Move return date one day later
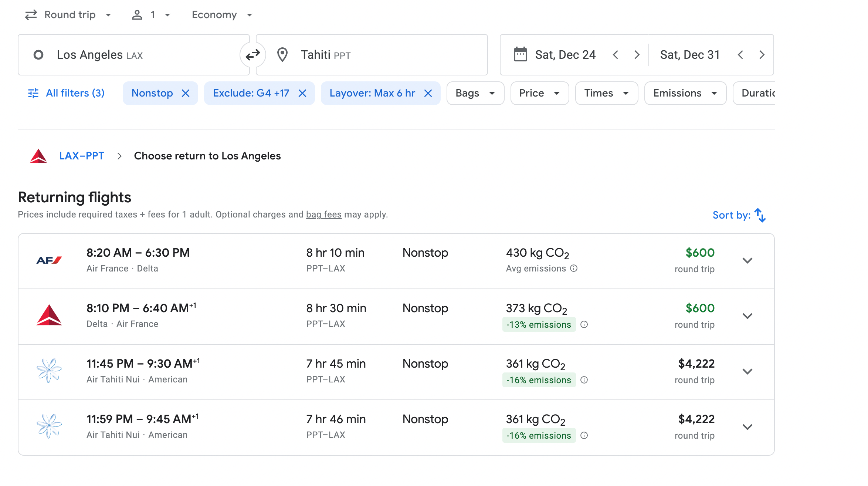This screenshot has width=868, height=486. tap(762, 55)
